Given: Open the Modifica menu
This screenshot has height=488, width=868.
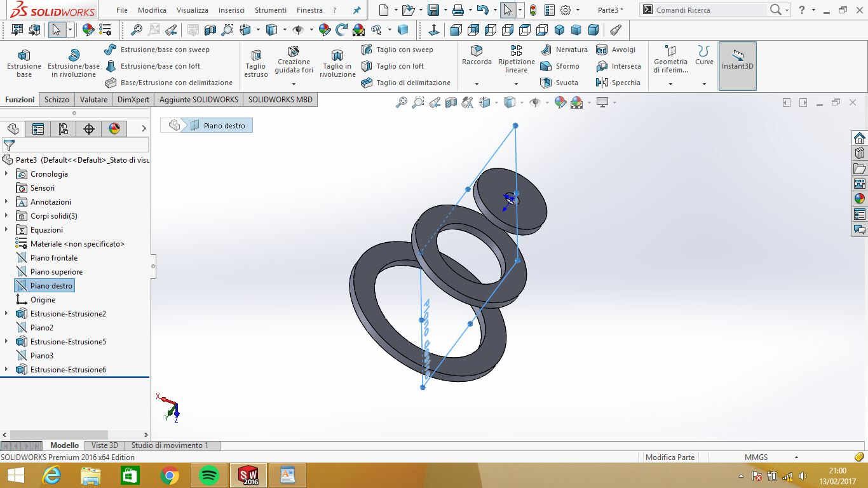Looking at the screenshot, I should (x=152, y=10).
